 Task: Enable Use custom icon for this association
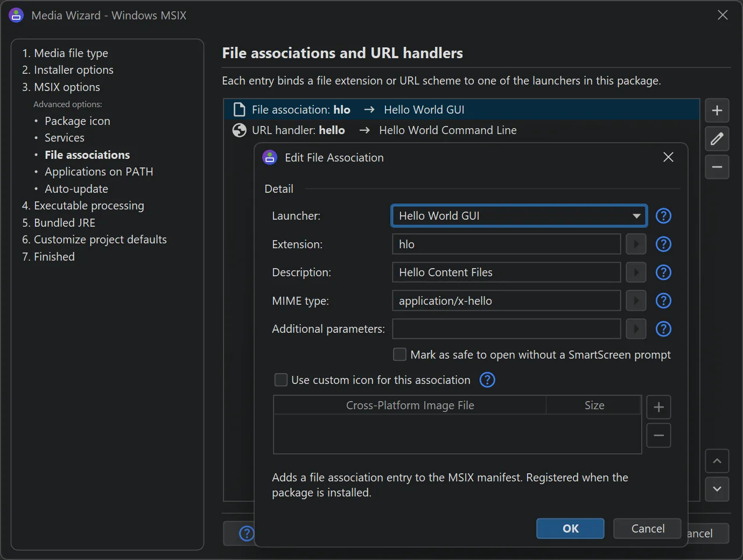(x=281, y=380)
